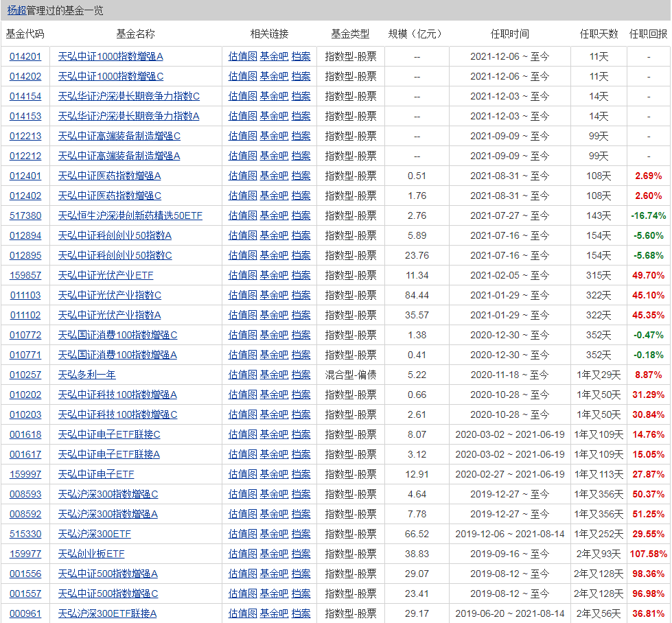Open 估值图 link for fund 012212

pos(242,156)
